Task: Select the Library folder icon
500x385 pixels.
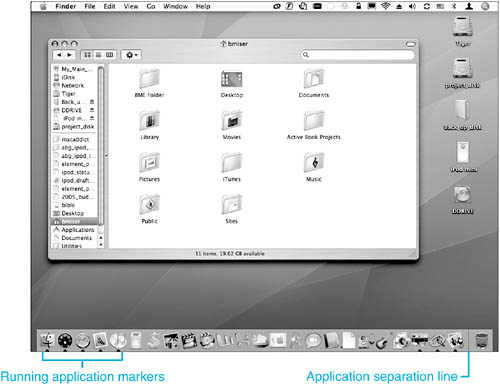Action: [150, 121]
